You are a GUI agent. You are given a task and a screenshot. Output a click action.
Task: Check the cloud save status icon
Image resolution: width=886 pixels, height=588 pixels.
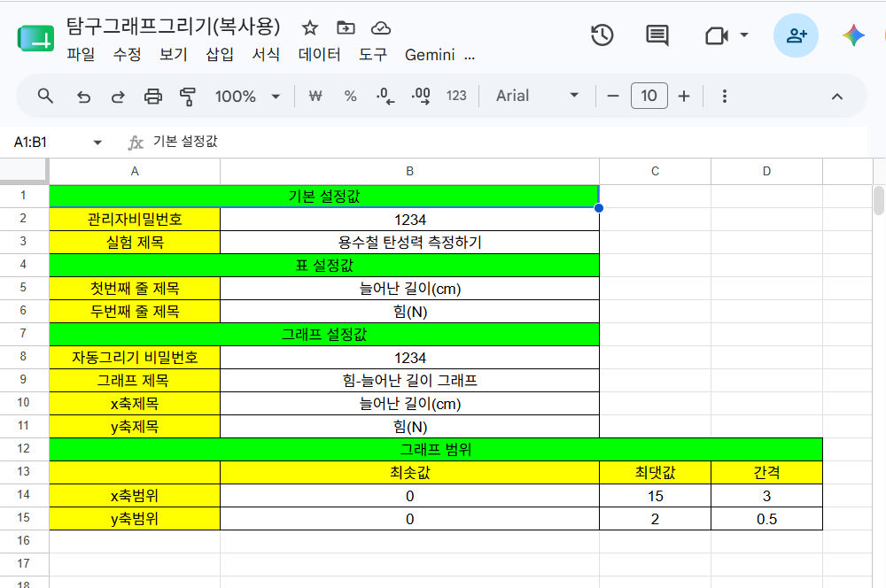pyautogui.click(x=381, y=27)
